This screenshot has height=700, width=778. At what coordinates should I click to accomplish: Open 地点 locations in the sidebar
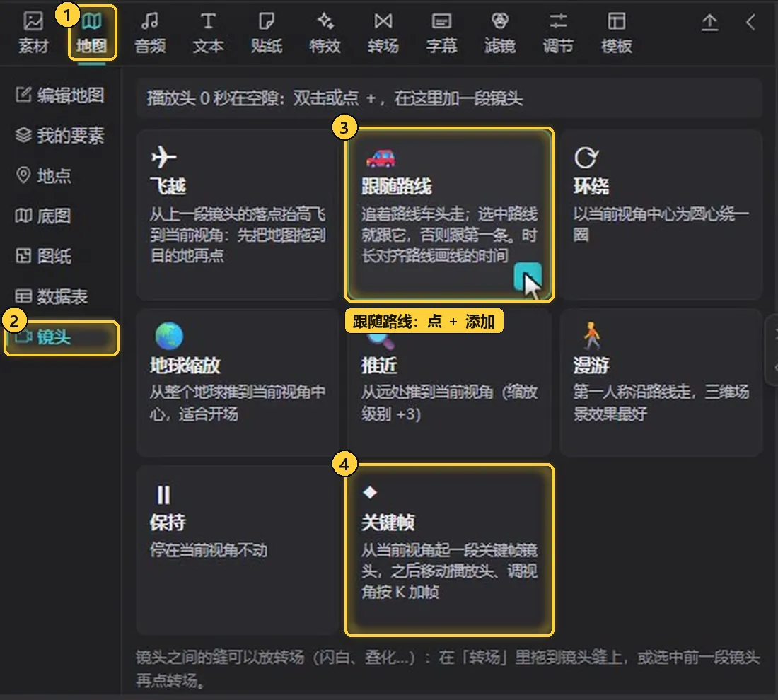click(60, 175)
